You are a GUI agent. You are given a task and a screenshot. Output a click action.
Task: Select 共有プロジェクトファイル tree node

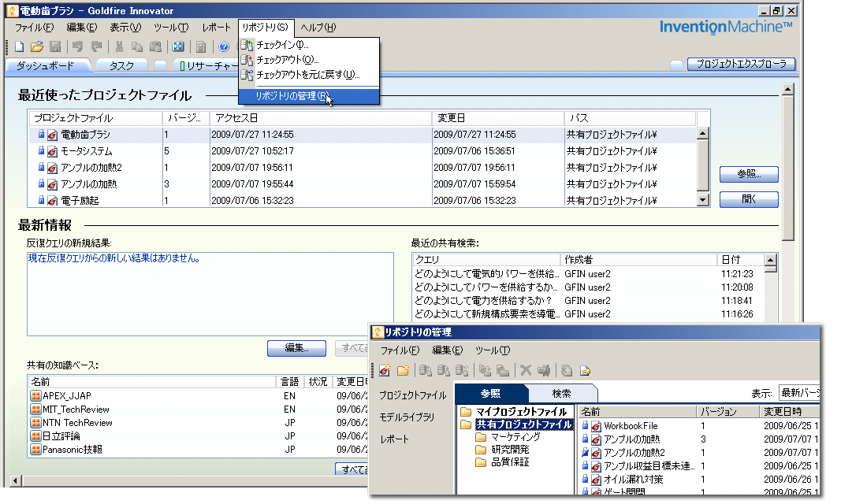point(523,424)
